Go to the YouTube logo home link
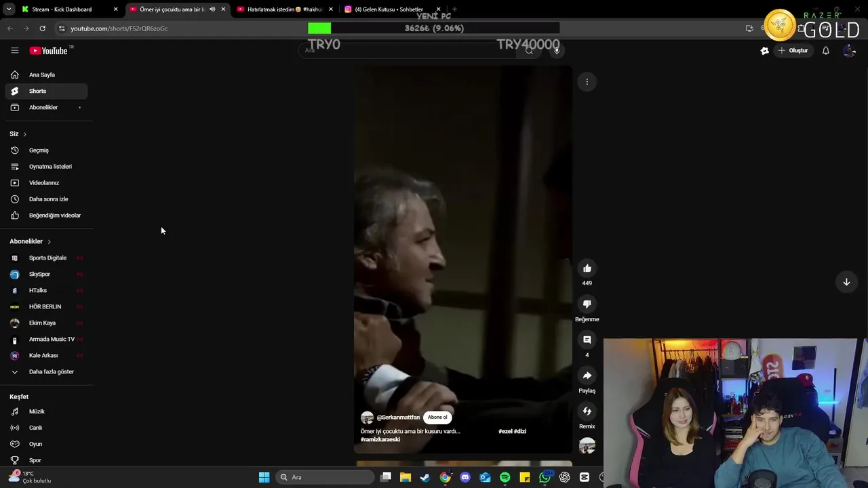 48,51
